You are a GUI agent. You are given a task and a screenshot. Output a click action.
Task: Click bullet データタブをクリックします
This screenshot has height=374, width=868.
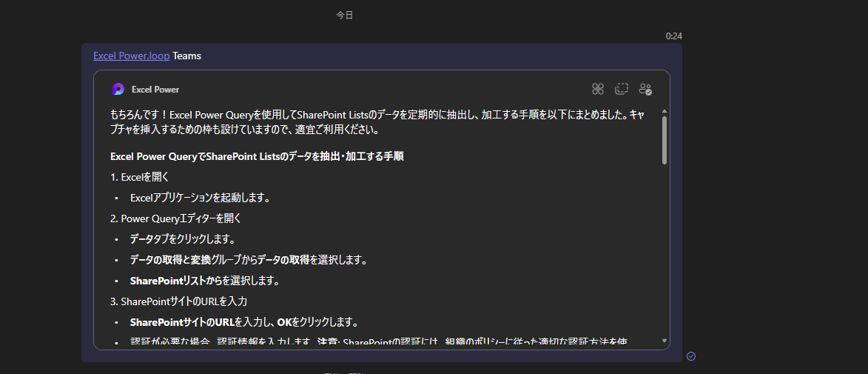pos(183,239)
